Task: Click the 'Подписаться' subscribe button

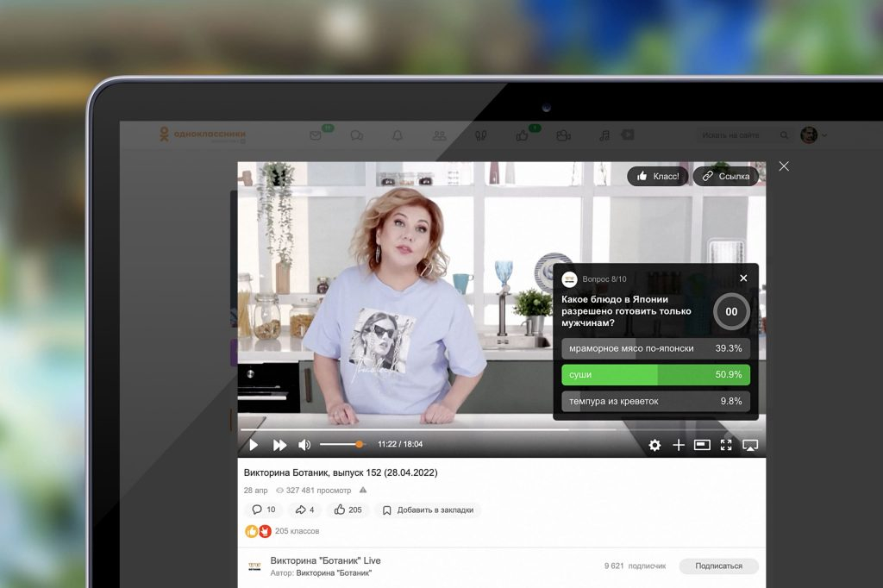Action: (x=718, y=566)
